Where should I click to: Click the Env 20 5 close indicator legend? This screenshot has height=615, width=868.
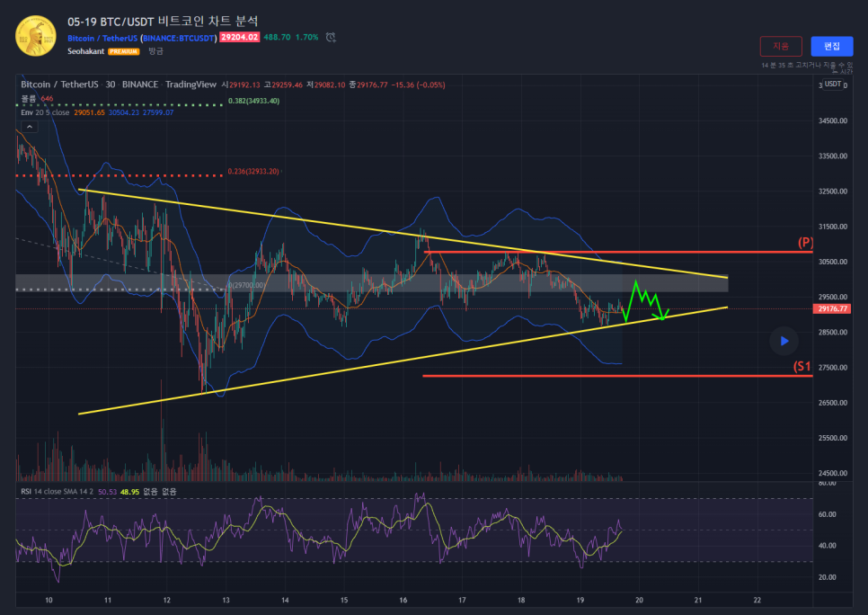coord(46,112)
